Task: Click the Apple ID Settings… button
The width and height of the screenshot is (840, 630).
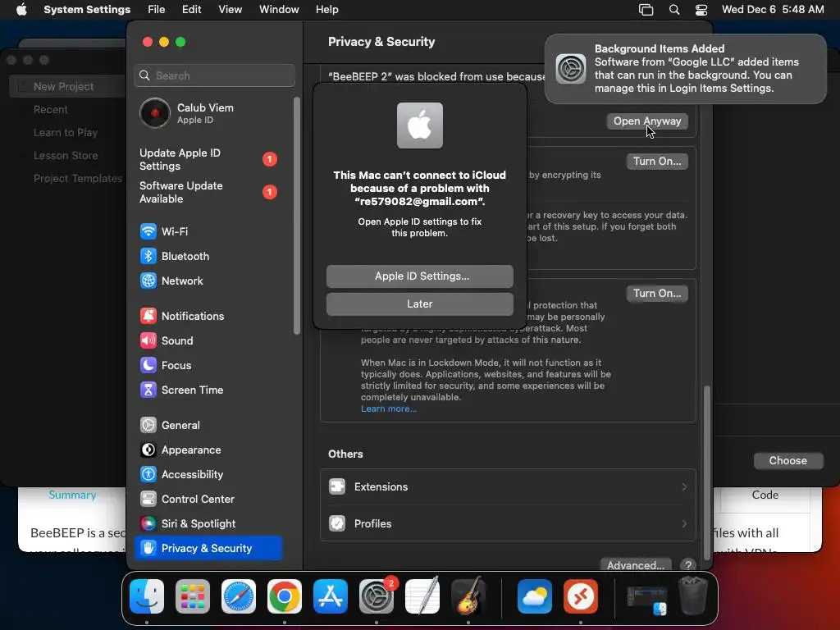Action: [420, 276]
